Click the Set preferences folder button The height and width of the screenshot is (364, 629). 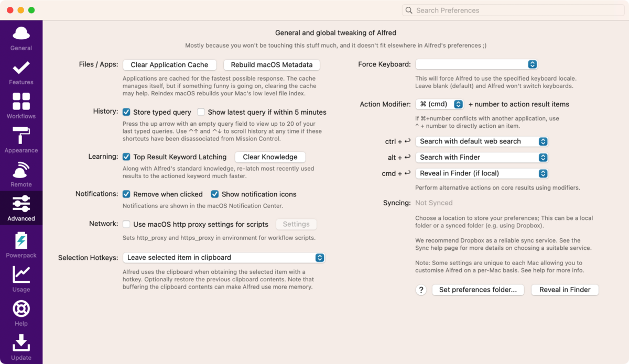[x=478, y=290]
